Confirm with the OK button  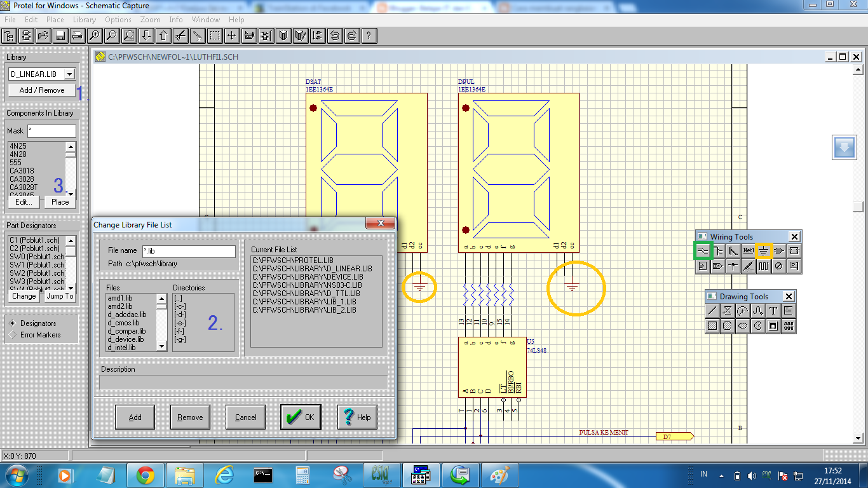coord(301,417)
